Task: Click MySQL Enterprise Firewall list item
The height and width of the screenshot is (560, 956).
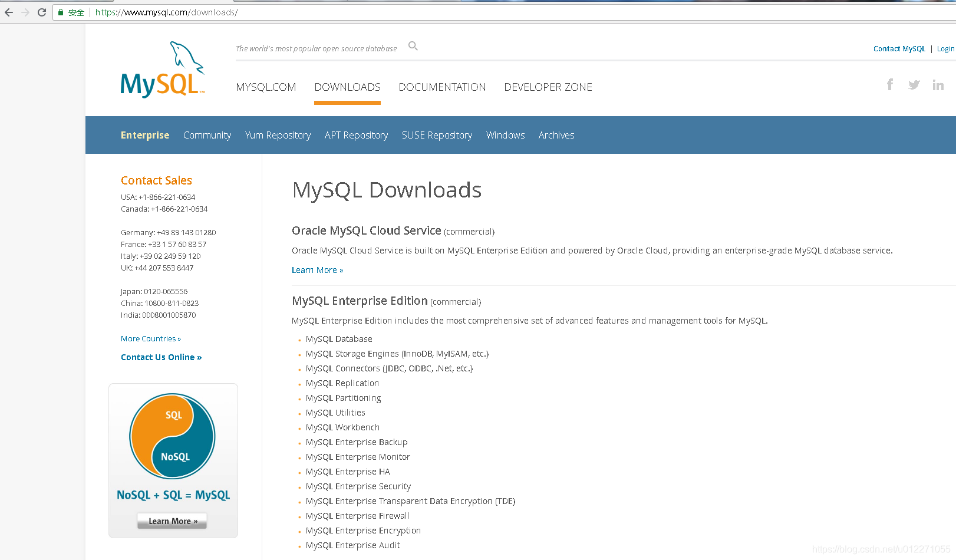Action: [357, 516]
